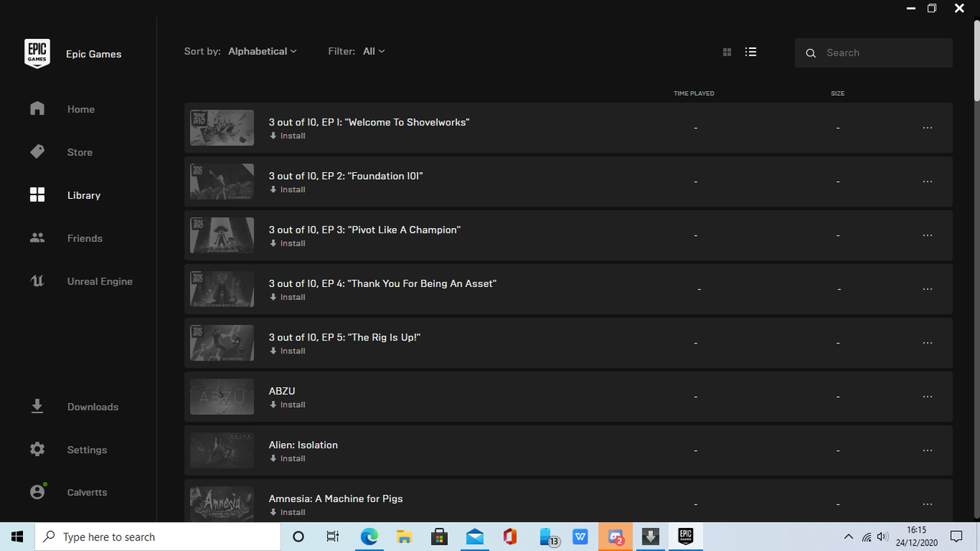Click the Windows taskbar search box
This screenshot has width=980, height=551.
coord(158,536)
